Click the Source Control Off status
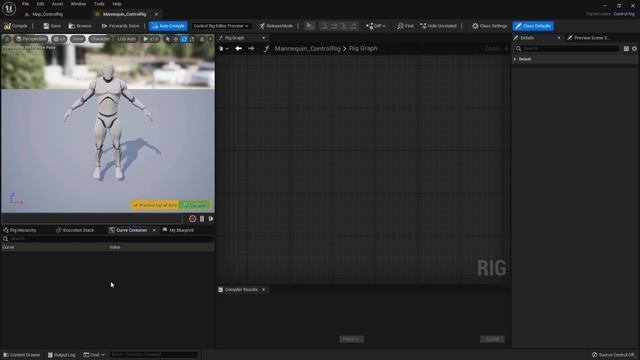 [x=613, y=355]
